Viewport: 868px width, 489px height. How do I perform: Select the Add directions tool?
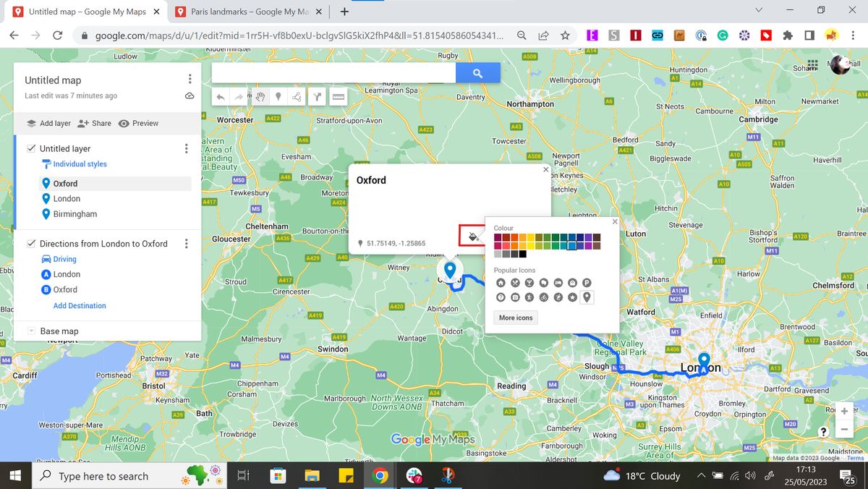pos(317,96)
